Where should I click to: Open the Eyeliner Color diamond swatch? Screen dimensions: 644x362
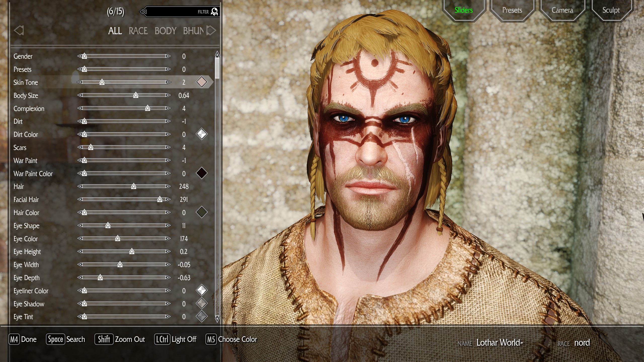(x=202, y=290)
